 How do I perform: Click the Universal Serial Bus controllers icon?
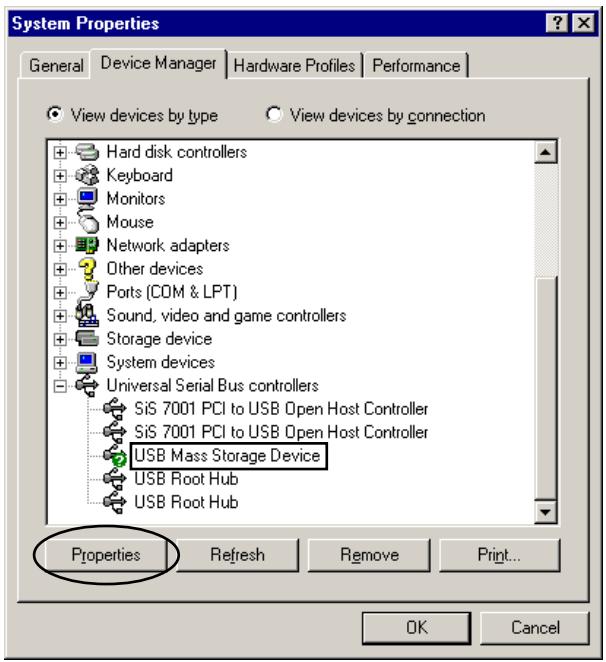click(x=87, y=385)
